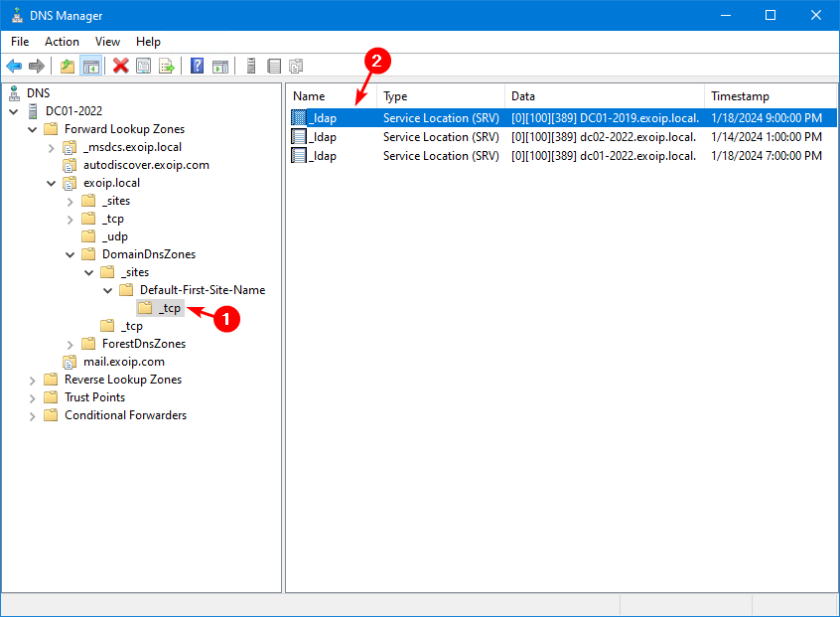The width and height of the screenshot is (840, 617).
Task: Open the Action menu
Action: click(62, 42)
